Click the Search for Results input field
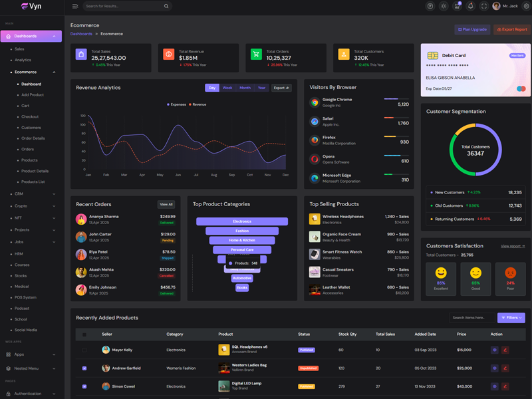Image resolution: width=532 pixels, height=399 pixels. pos(123,6)
